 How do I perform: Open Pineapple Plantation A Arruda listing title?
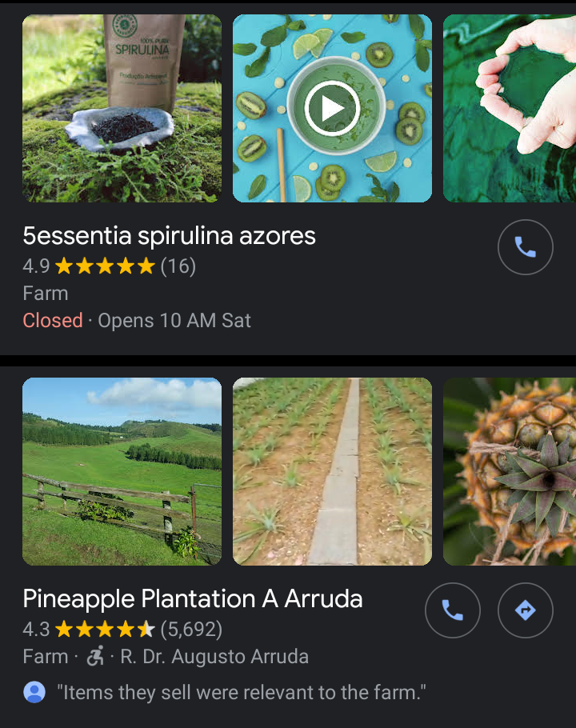pos(192,598)
